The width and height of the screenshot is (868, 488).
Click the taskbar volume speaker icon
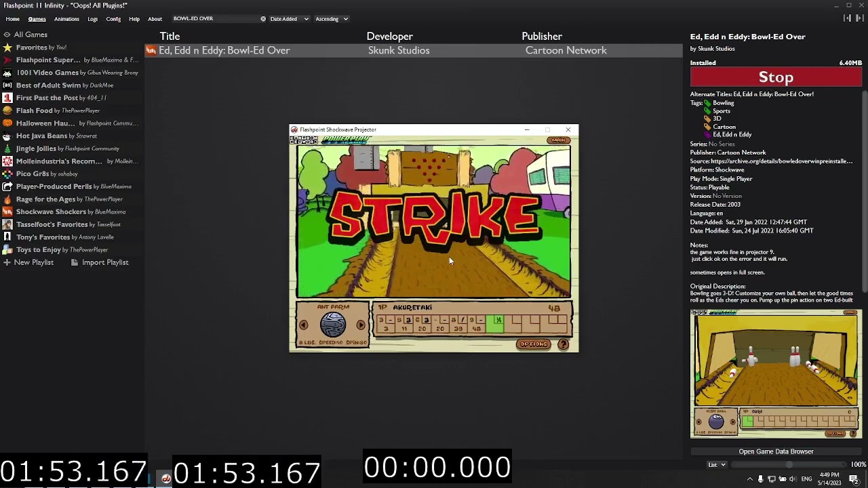(793, 479)
